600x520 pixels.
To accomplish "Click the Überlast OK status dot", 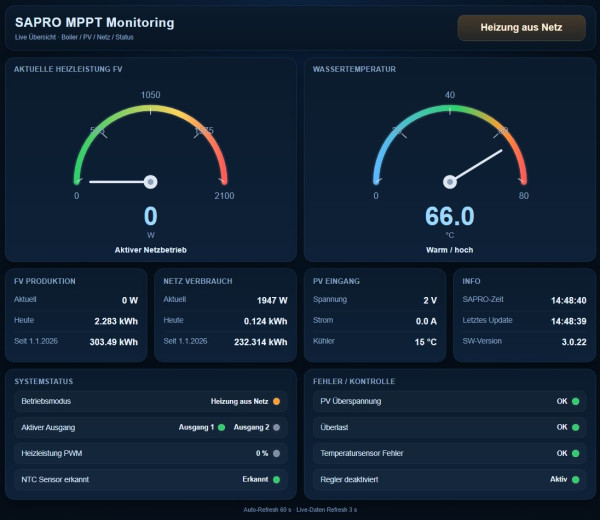I will pos(576,427).
